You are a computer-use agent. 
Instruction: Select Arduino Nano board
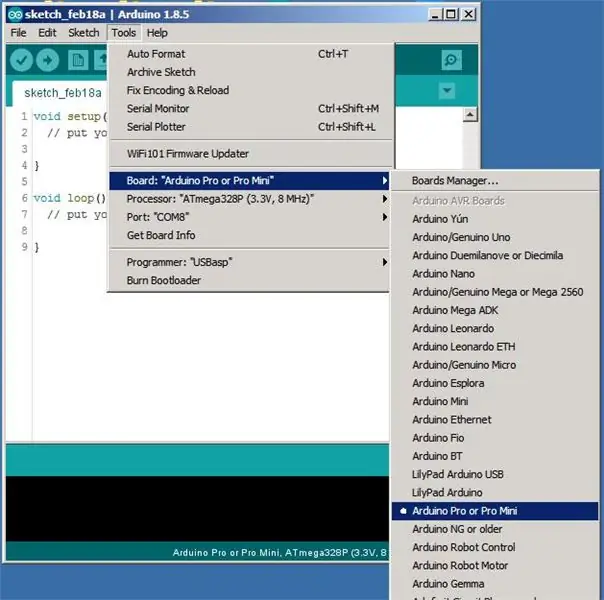pos(495,274)
